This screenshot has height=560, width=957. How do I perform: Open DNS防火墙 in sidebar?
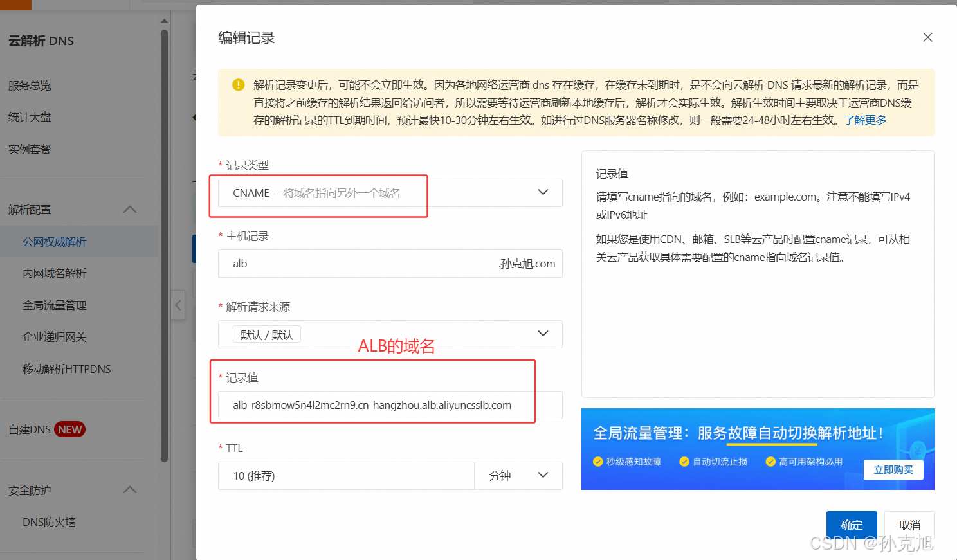coord(50,522)
